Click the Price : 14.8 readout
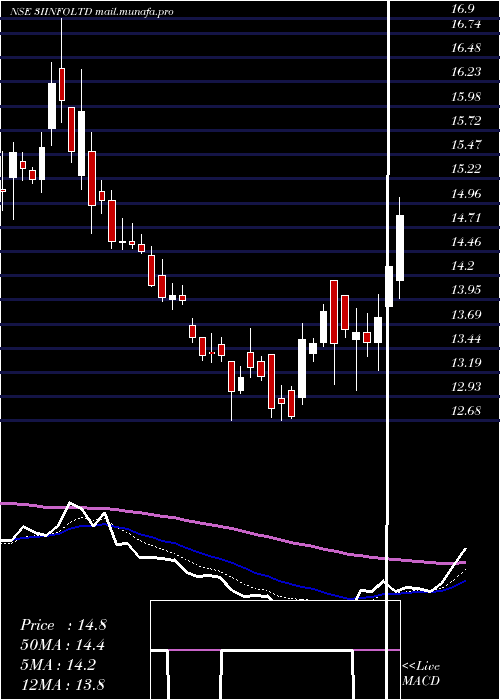 click(63, 625)
